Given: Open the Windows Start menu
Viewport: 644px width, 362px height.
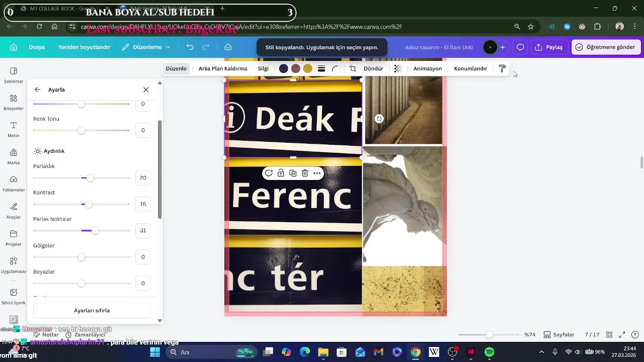Looking at the screenshot, I should click(155, 352).
